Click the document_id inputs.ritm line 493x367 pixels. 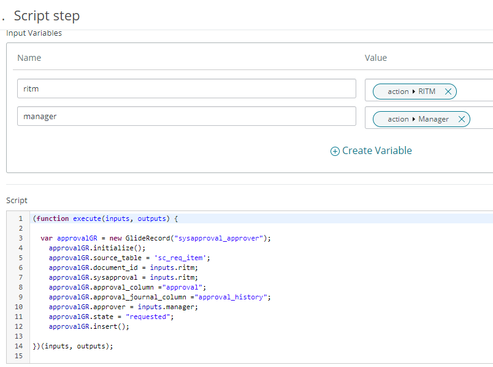click(x=123, y=268)
